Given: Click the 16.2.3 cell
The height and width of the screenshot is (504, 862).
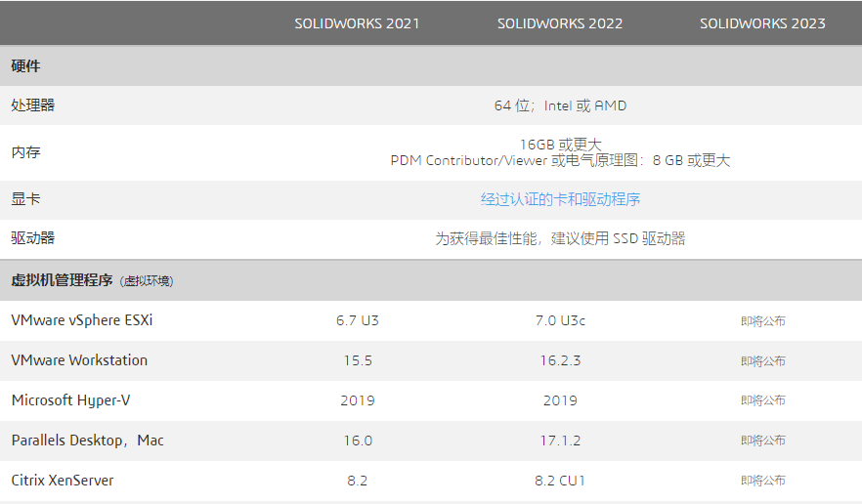Looking at the screenshot, I should 560,360.
